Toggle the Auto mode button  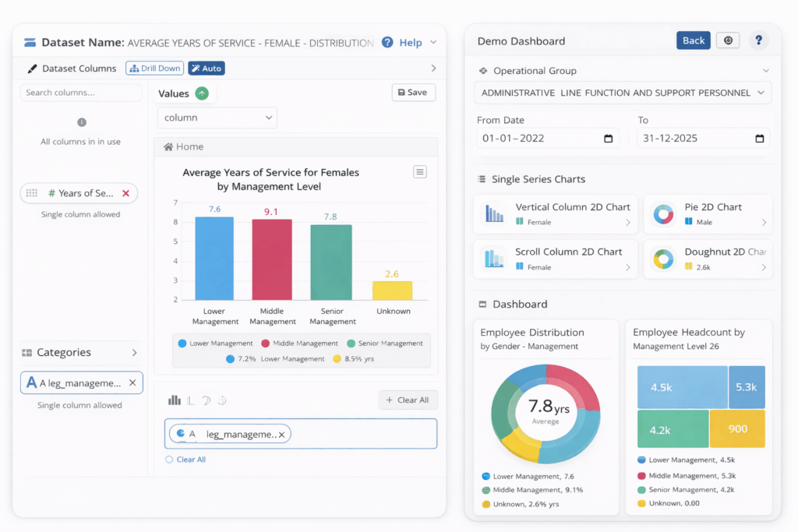206,69
